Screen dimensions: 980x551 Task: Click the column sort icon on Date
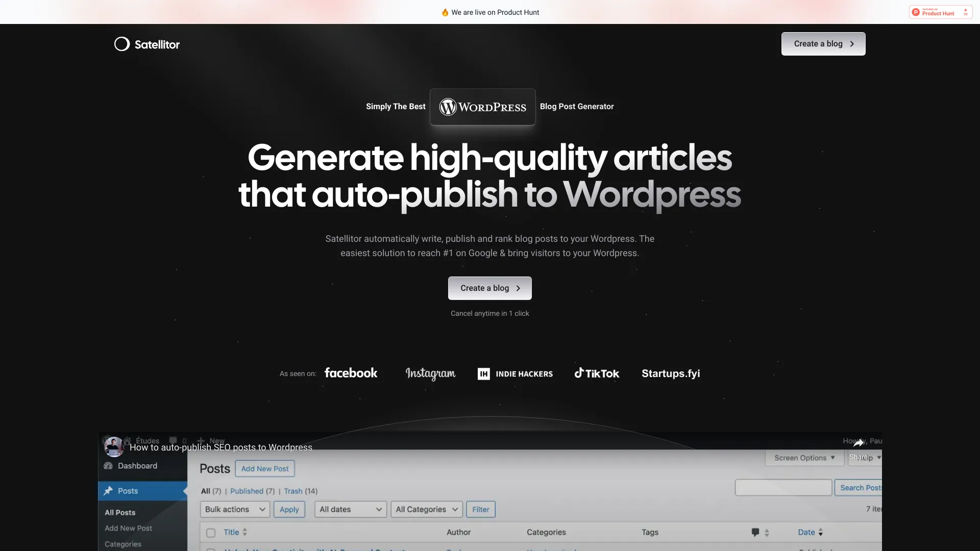tap(821, 532)
